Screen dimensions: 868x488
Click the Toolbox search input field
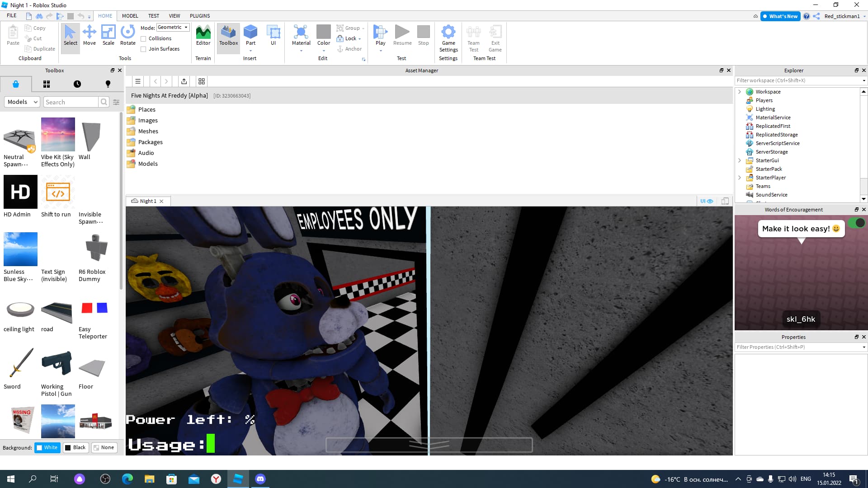71,102
